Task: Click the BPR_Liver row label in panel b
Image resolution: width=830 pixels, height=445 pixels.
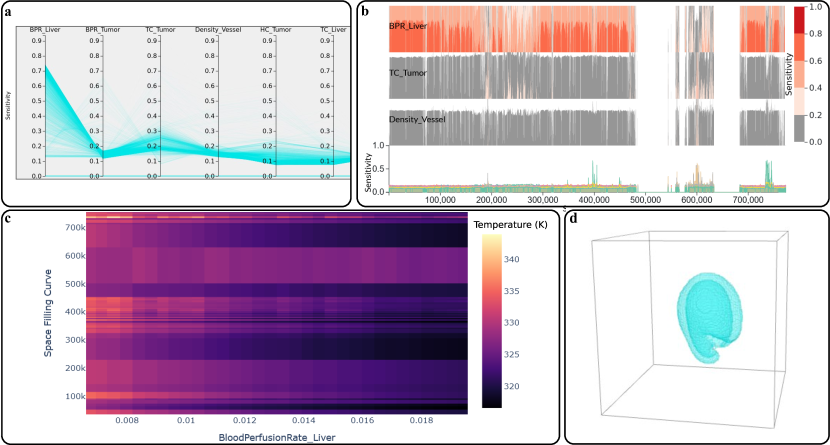Action: (408, 26)
